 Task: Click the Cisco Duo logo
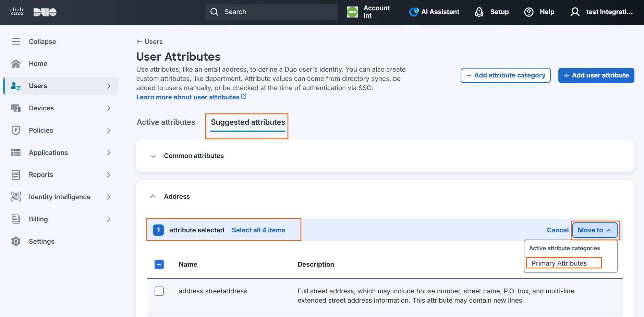click(33, 12)
